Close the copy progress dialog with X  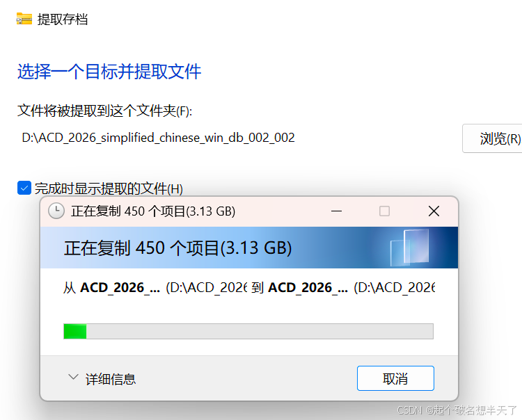coord(434,211)
